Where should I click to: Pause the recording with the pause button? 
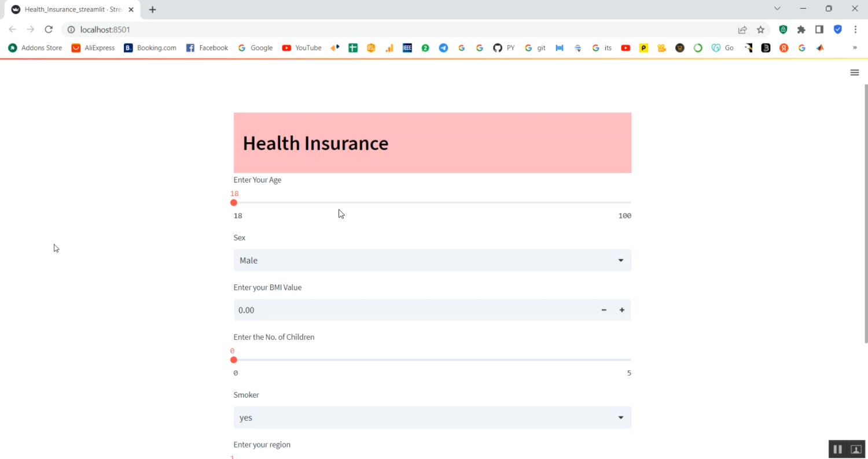click(837, 449)
